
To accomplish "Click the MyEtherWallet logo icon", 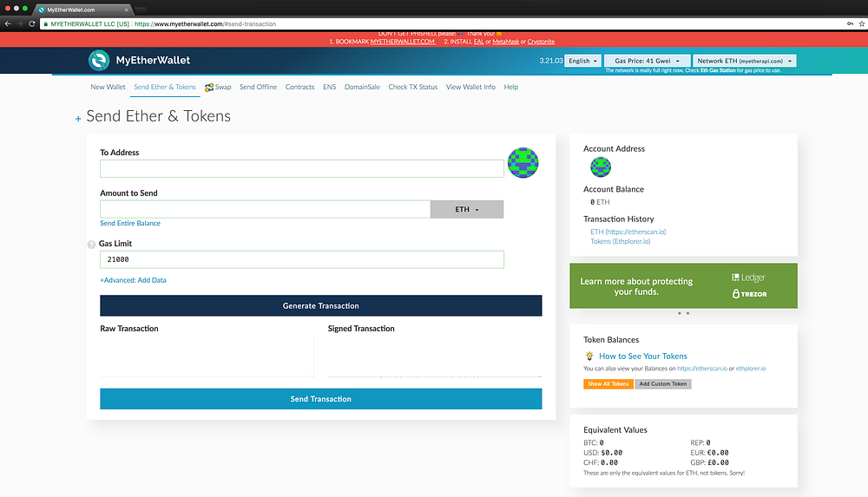I will click(x=99, y=61).
